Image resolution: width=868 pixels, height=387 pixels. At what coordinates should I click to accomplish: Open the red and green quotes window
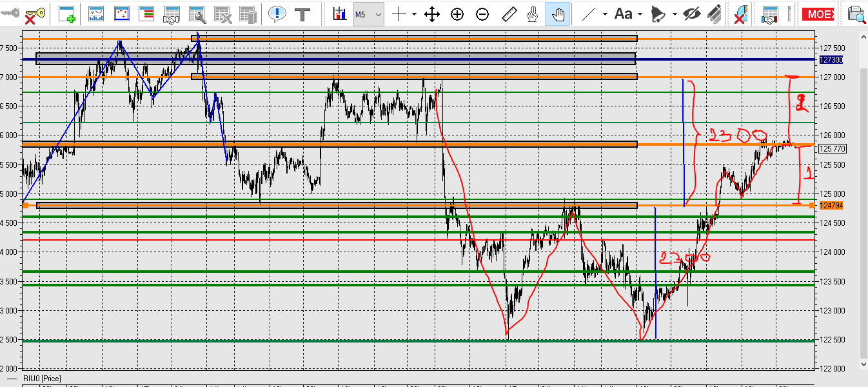146,14
